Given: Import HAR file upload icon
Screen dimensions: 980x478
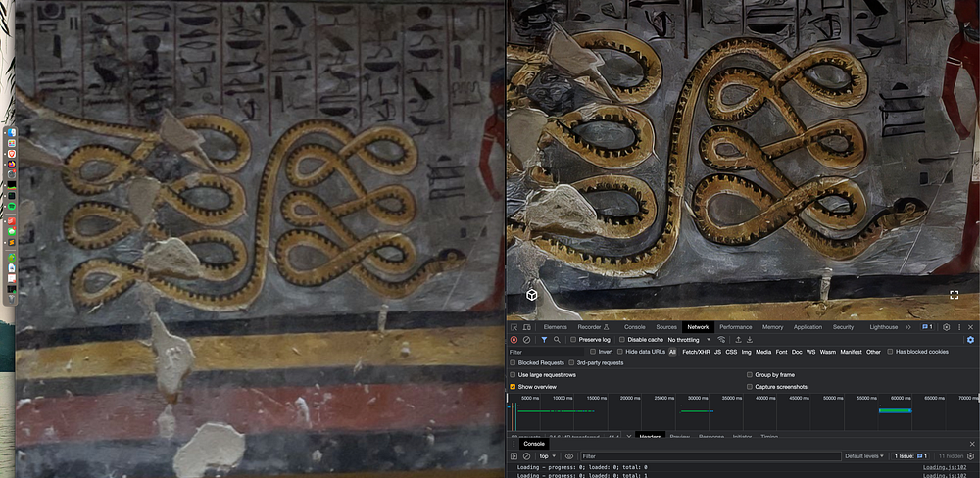Looking at the screenshot, I should coord(738,340).
